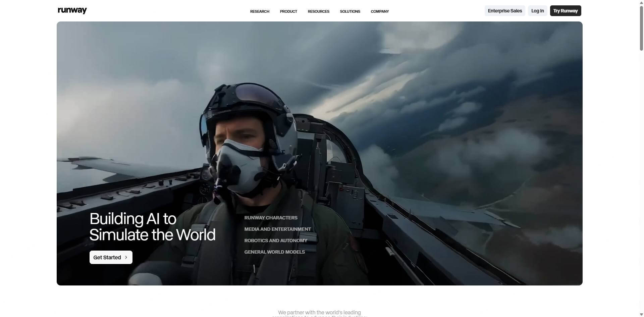The image size is (644, 317).
Task: Go to Robotics and Autonomy
Action: [275, 241]
